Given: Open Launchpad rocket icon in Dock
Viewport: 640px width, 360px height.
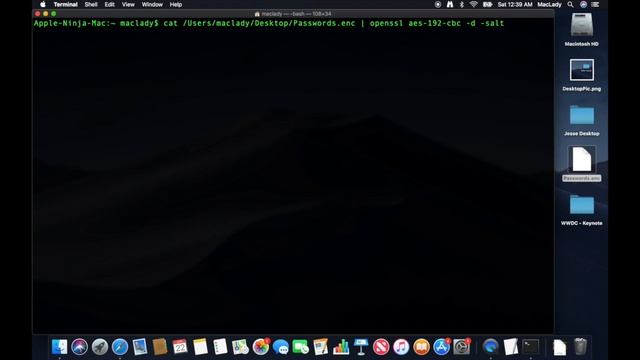Looking at the screenshot, I should (x=100, y=347).
